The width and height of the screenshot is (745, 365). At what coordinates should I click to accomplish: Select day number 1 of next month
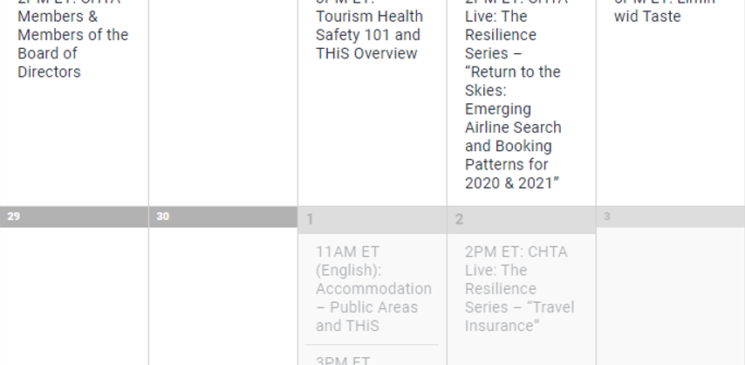tap(310, 220)
